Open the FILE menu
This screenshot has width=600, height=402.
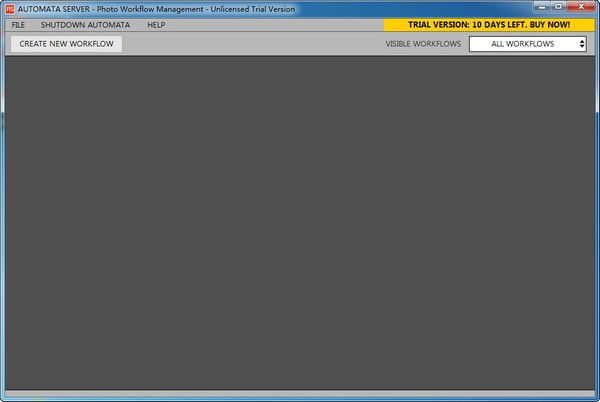point(18,24)
